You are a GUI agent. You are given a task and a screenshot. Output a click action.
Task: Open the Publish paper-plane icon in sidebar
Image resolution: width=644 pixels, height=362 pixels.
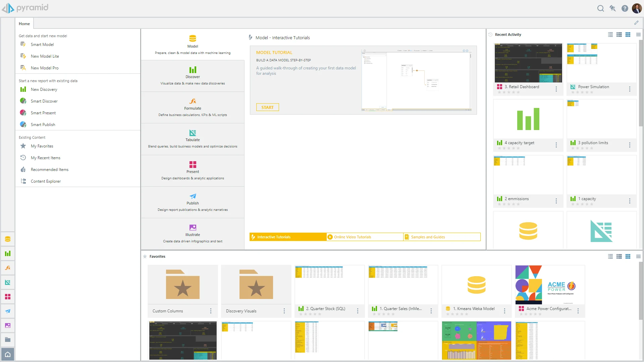(x=8, y=311)
